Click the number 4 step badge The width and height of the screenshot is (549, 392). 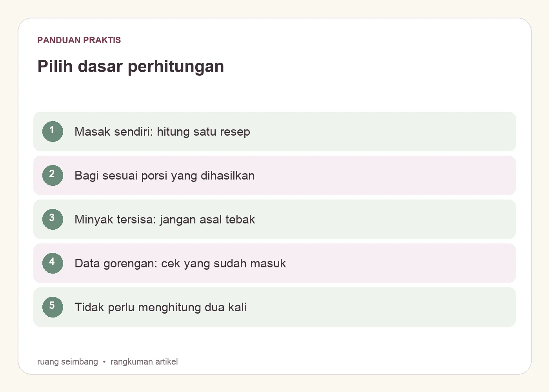click(53, 263)
